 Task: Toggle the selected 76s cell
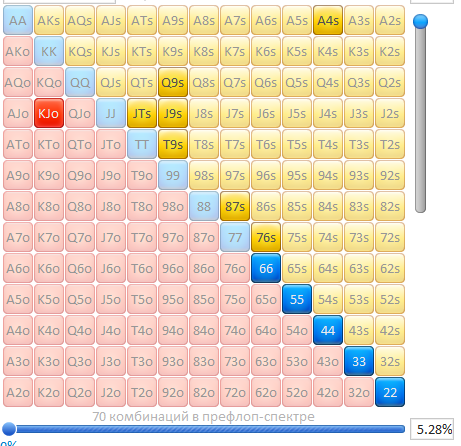coord(266,237)
